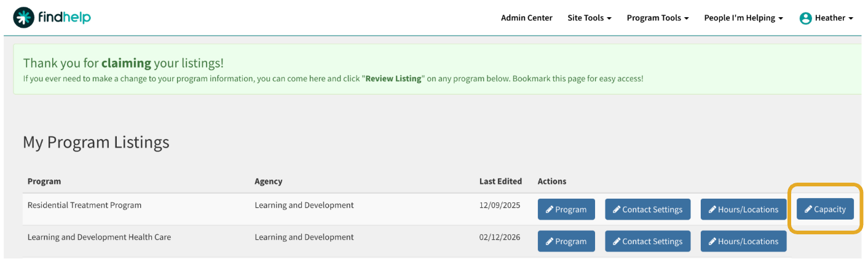Edit Hours/Locations for Residential Treatment Program
Viewport: 868px width, 262px height.
743,209
